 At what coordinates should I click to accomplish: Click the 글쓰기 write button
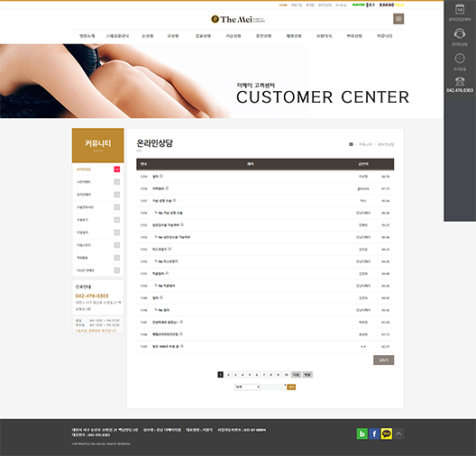point(384,360)
